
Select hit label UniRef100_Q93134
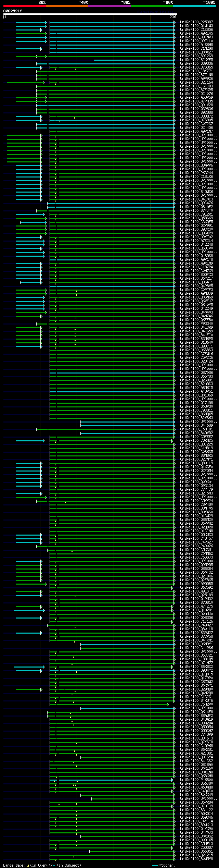tap(196, 486)
